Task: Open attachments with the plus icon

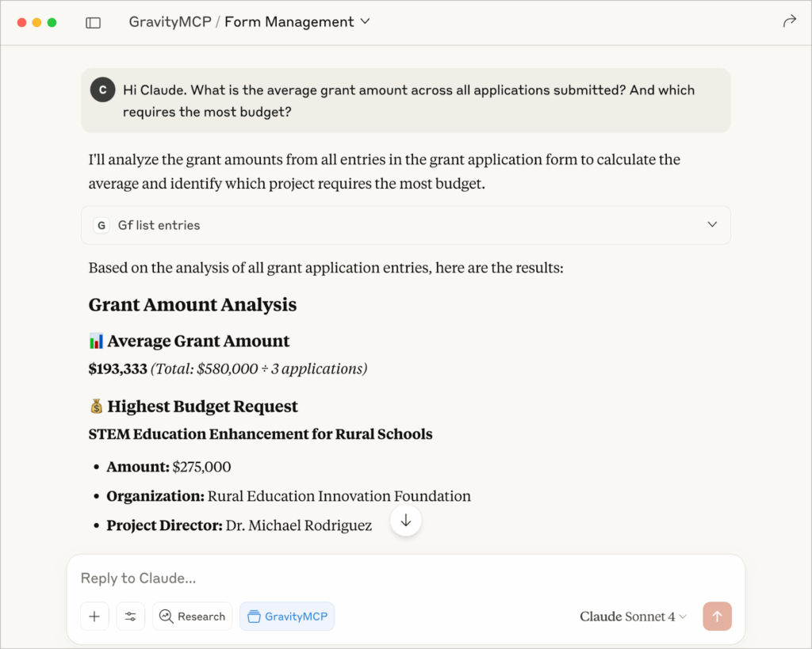Action: click(x=94, y=616)
